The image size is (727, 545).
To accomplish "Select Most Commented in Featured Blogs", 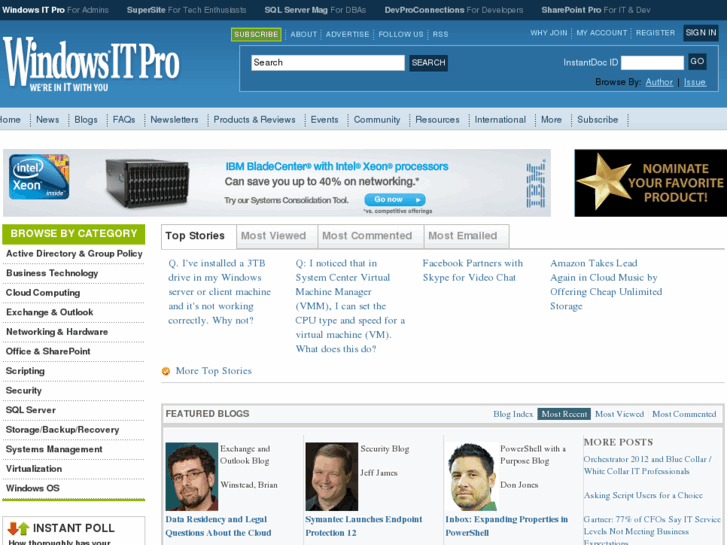I will pyautogui.click(x=684, y=414).
